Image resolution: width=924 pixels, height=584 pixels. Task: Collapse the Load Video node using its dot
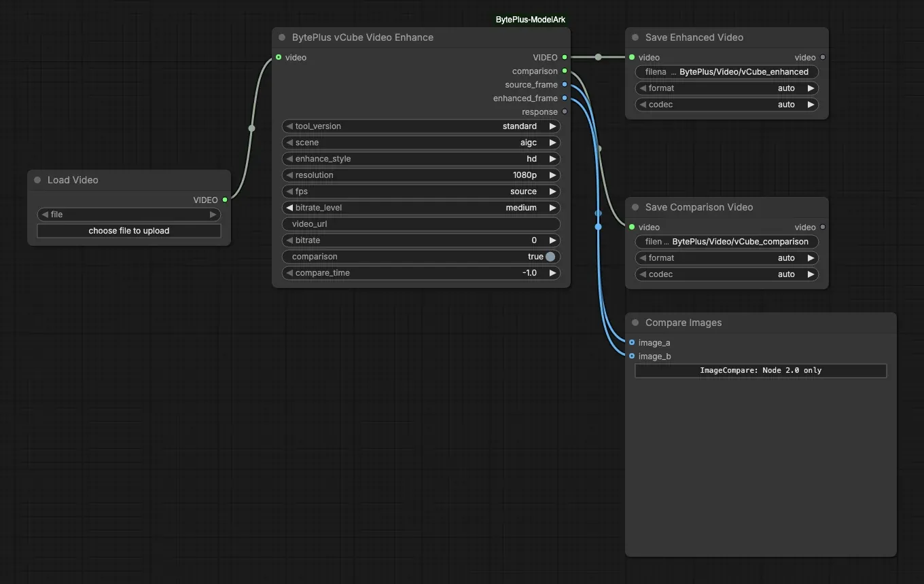[x=37, y=180]
